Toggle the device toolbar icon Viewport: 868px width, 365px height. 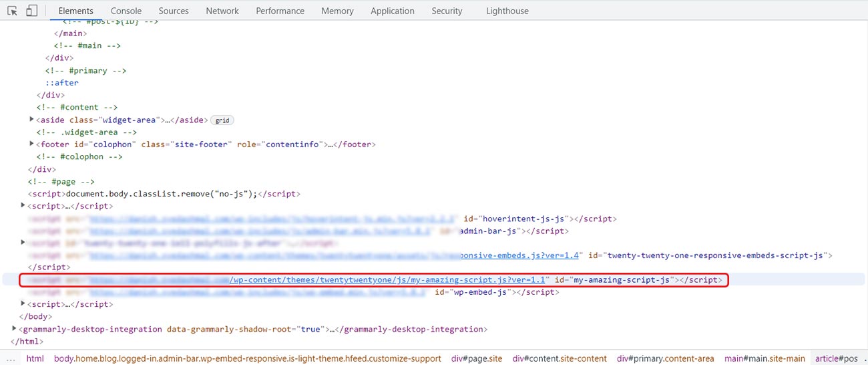click(x=31, y=11)
